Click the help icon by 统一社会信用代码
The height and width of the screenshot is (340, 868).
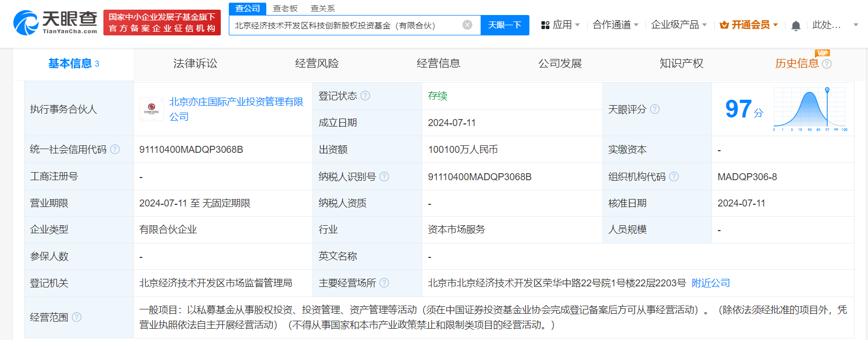115,149
